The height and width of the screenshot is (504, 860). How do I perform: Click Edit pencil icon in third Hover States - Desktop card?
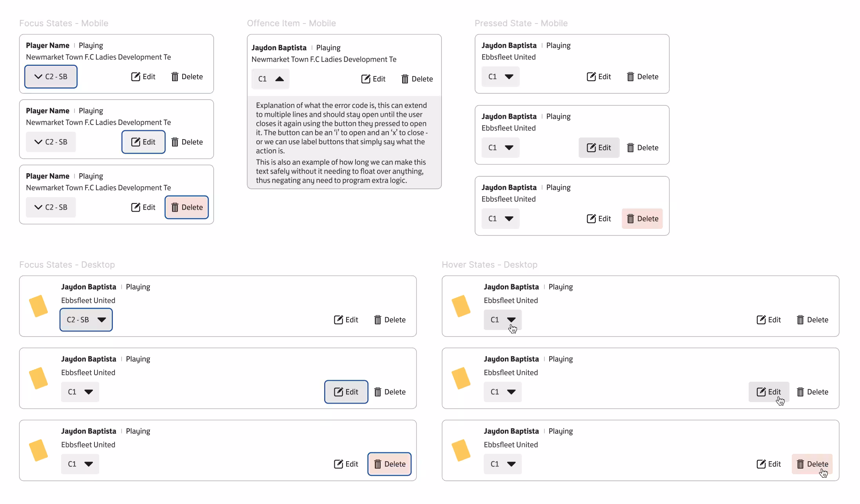[x=761, y=464]
